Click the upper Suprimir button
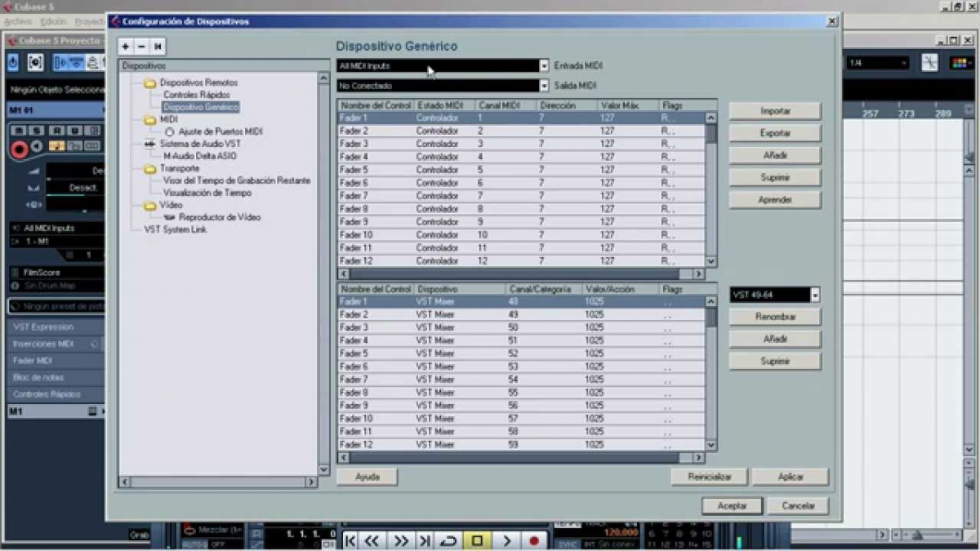The height and width of the screenshot is (551, 980). point(775,177)
